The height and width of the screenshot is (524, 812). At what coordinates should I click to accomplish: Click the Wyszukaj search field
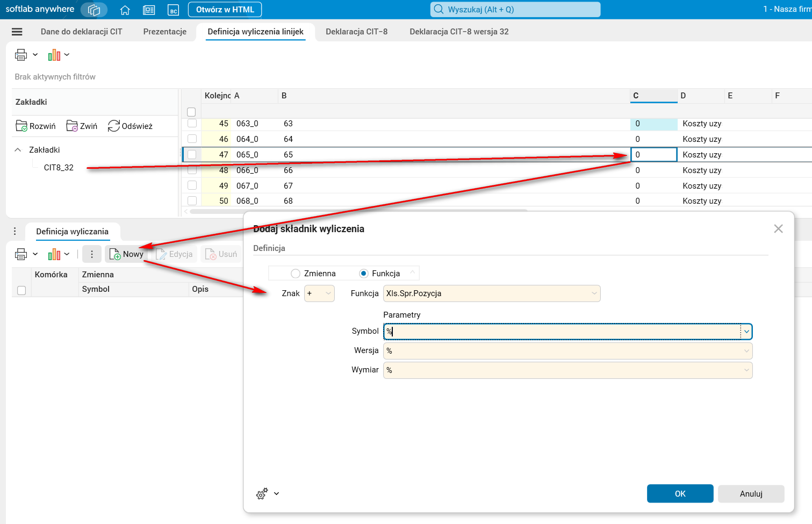(515, 10)
